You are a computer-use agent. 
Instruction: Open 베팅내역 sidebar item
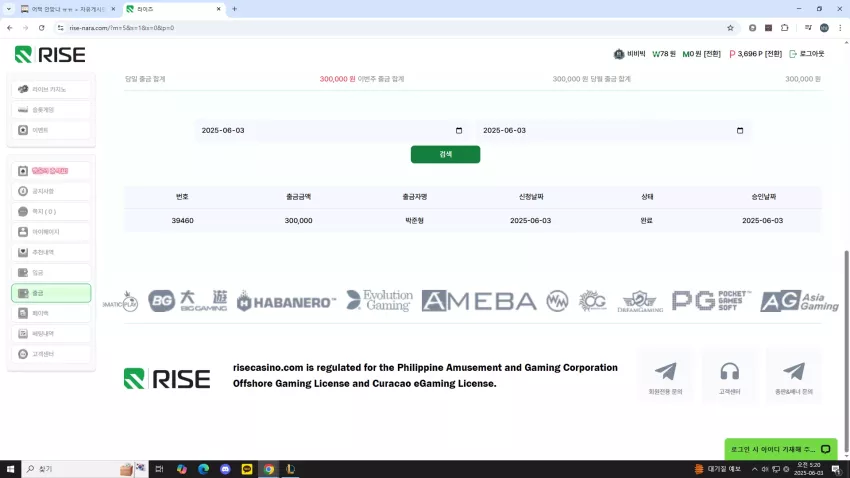(x=51, y=334)
